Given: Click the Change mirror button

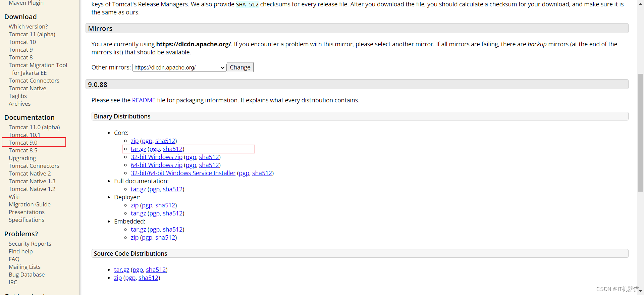Looking at the screenshot, I should (x=240, y=67).
